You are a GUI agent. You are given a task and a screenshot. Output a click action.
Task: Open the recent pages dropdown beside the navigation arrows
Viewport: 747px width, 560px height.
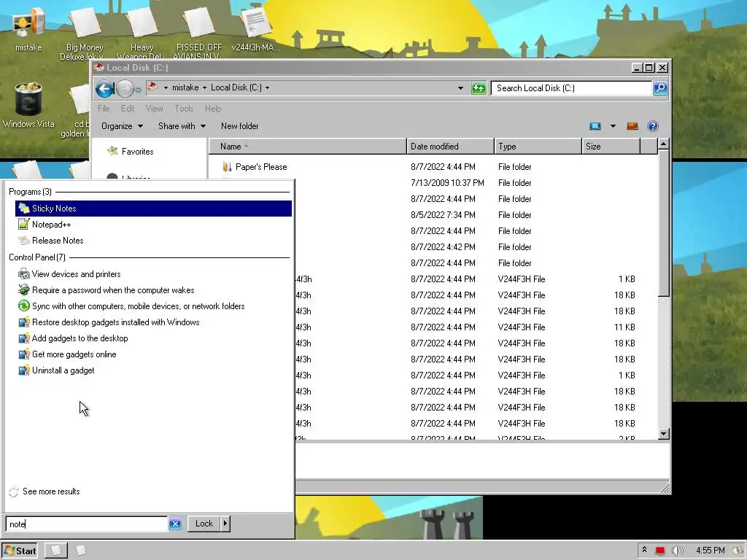[138, 90]
